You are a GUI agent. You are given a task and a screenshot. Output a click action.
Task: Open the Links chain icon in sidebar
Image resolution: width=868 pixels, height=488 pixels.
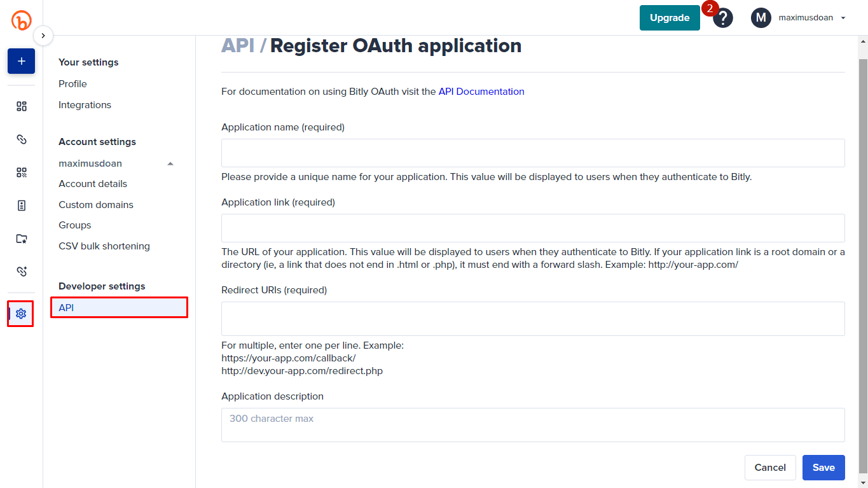(x=21, y=139)
